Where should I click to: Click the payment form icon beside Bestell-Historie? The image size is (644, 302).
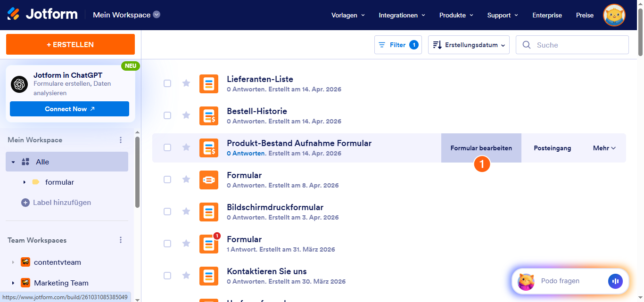(x=209, y=115)
